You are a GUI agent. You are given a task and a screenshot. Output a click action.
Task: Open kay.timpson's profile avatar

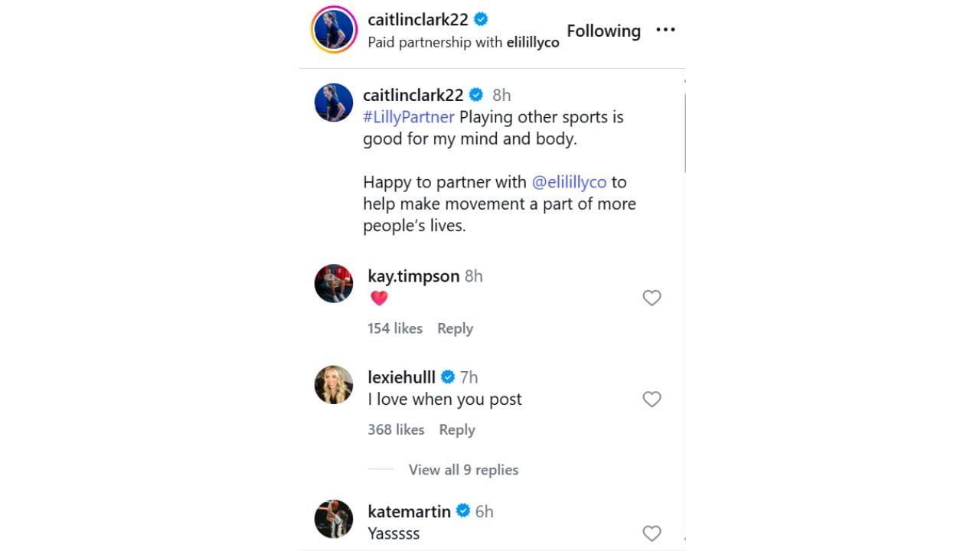[333, 283]
